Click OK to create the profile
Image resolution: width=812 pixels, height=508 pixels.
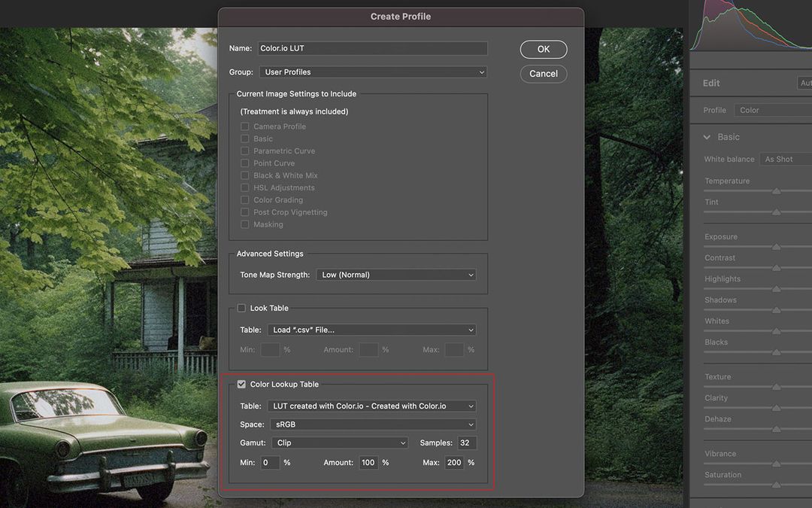click(543, 49)
